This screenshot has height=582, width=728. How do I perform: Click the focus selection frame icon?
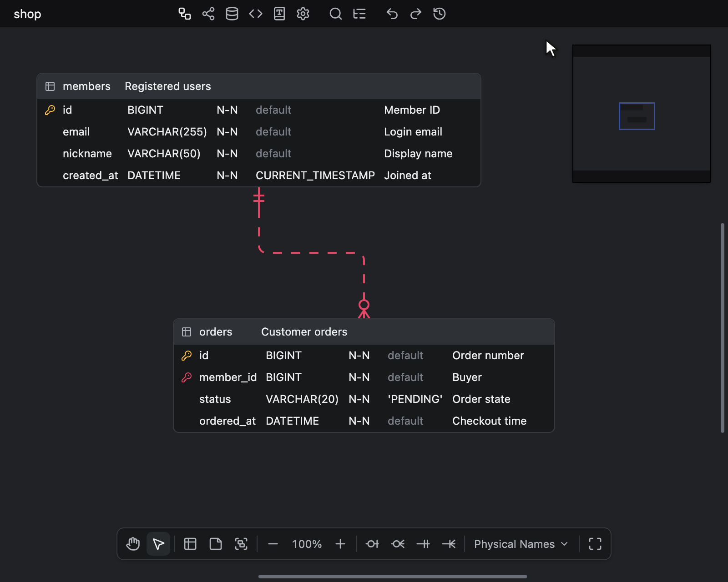click(241, 544)
